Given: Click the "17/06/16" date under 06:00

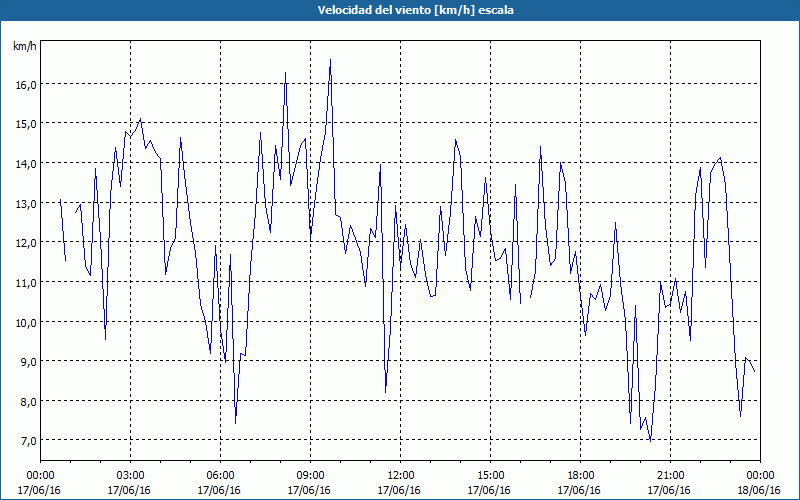Looking at the screenshot, I should tap(219, 490).
